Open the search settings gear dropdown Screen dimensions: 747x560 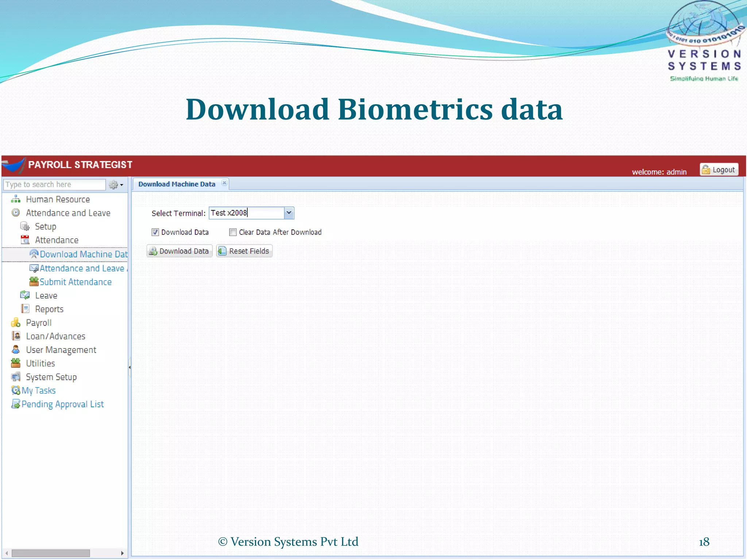[x=116, y=185]
